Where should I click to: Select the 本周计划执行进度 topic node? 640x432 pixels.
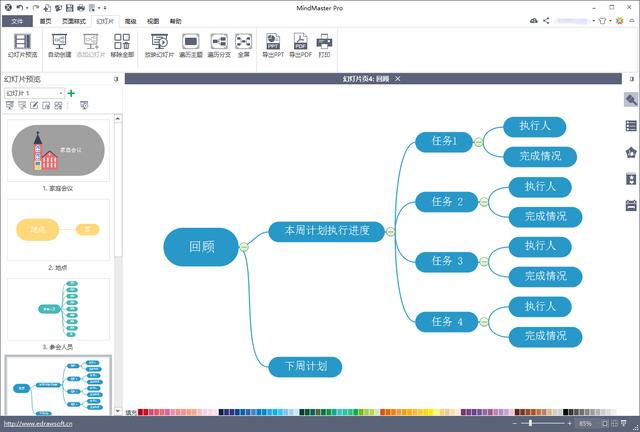(327, 232)
